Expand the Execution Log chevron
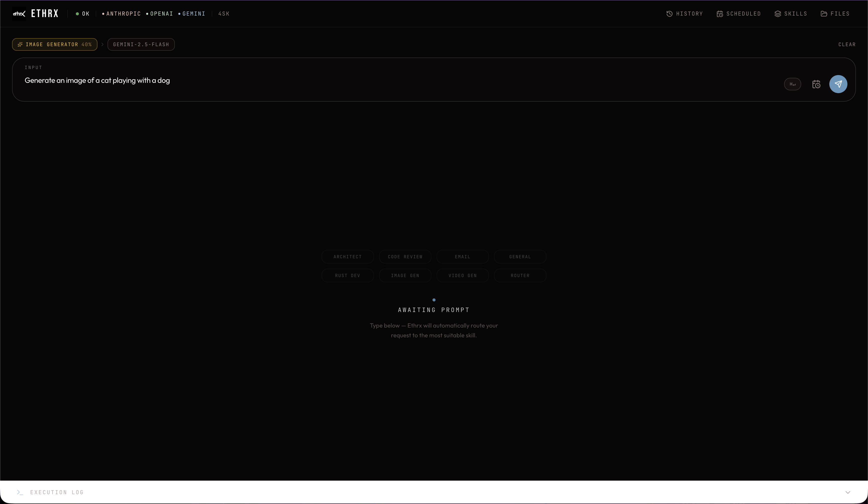This screenshot has width=868, height=504. pos(848,492)
